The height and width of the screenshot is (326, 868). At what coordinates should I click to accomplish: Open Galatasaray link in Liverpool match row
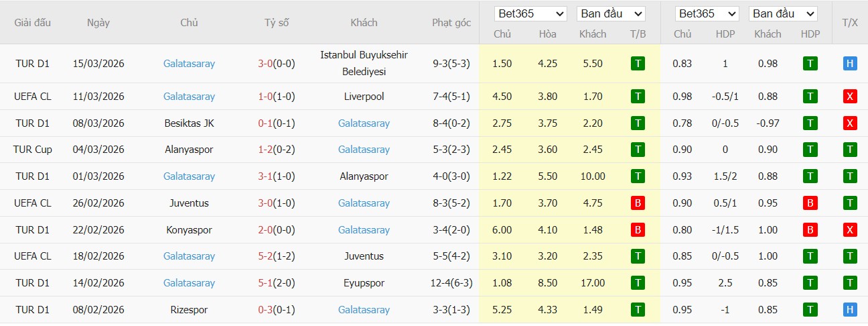click(189, 97)
